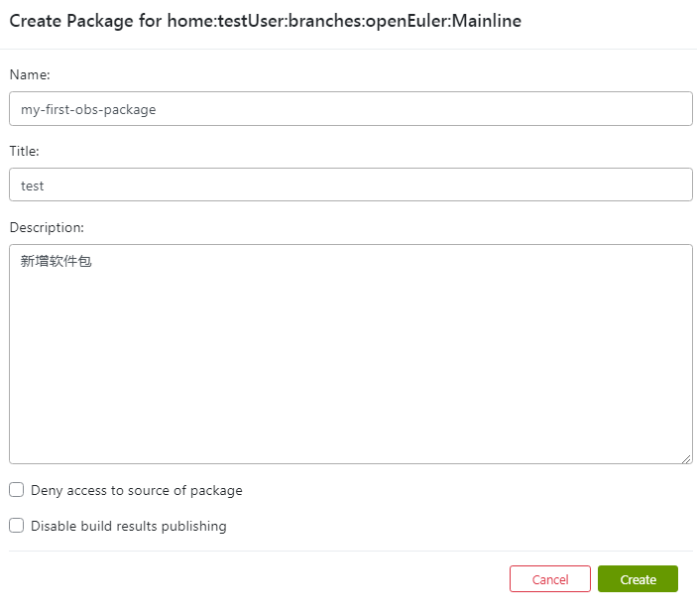This screenshot has height=616, width=697.
Task: Grab the Description textarea resize handle
Action: tap(686, 457)
